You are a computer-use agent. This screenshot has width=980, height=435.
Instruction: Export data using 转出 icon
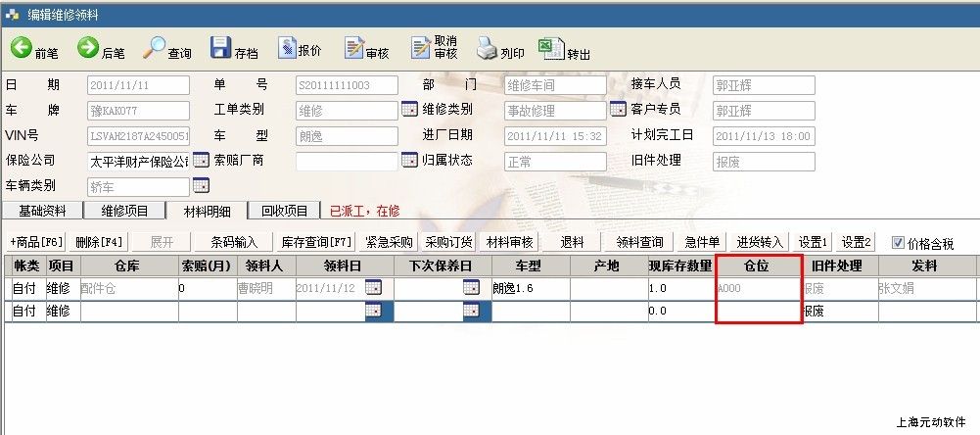coord(551,48)
